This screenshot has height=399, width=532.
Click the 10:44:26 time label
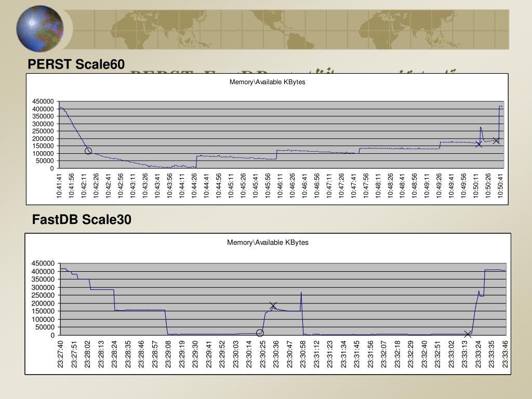194,185
